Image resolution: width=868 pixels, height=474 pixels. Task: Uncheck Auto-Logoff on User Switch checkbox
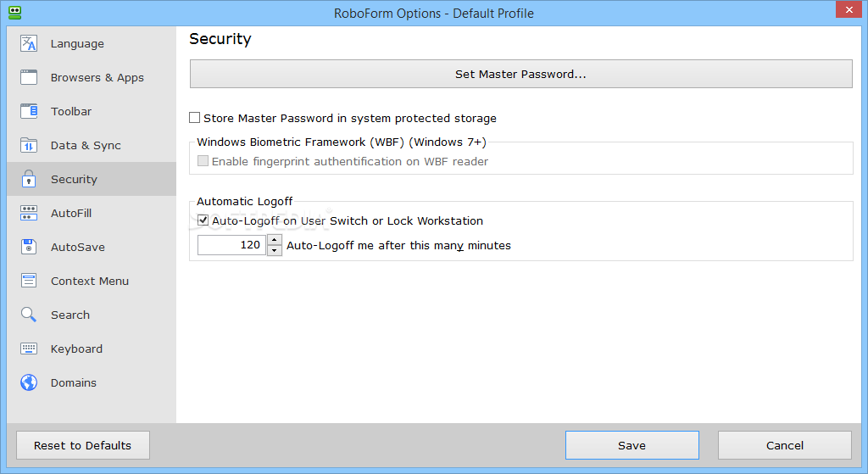pos(203,220)
